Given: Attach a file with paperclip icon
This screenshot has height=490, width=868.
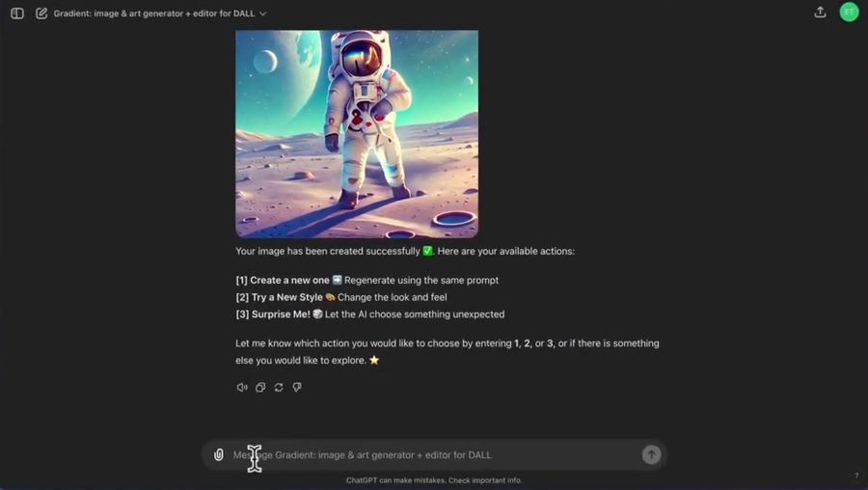Looking at the screenshot, I should point(219,454).
